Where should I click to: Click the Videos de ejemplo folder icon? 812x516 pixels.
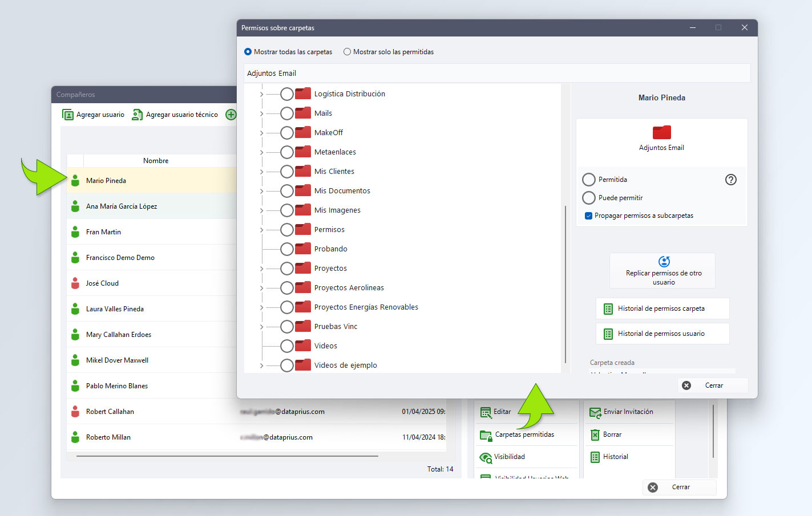[x=303, y=365]
